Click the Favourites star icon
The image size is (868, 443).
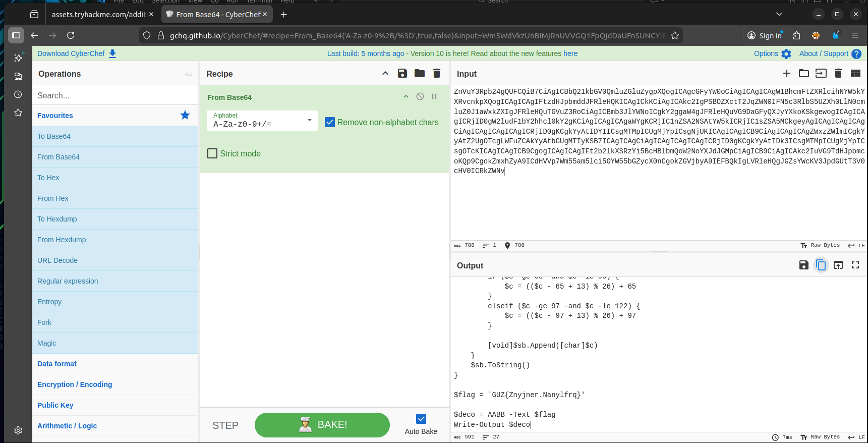click(185, 115)
